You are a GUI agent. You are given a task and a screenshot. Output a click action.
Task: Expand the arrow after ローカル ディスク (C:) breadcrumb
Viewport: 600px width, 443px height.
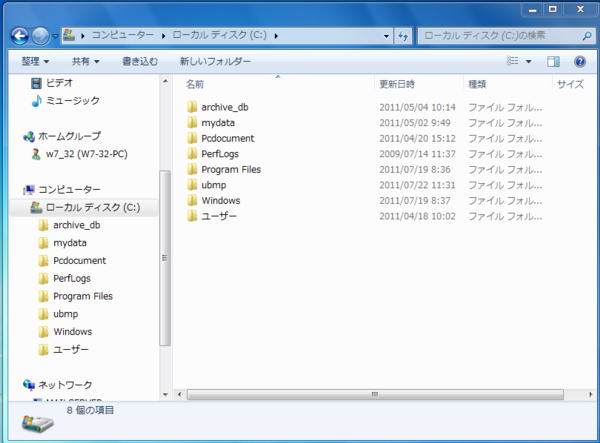click(x=276, y=36)
